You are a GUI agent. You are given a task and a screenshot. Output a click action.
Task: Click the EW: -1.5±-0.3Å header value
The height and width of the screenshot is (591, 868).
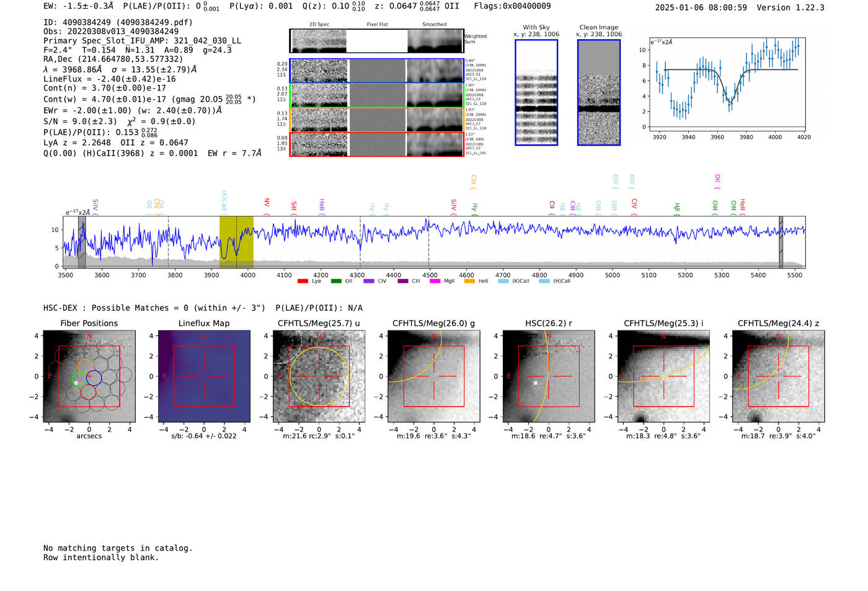(x=79, y=6)
